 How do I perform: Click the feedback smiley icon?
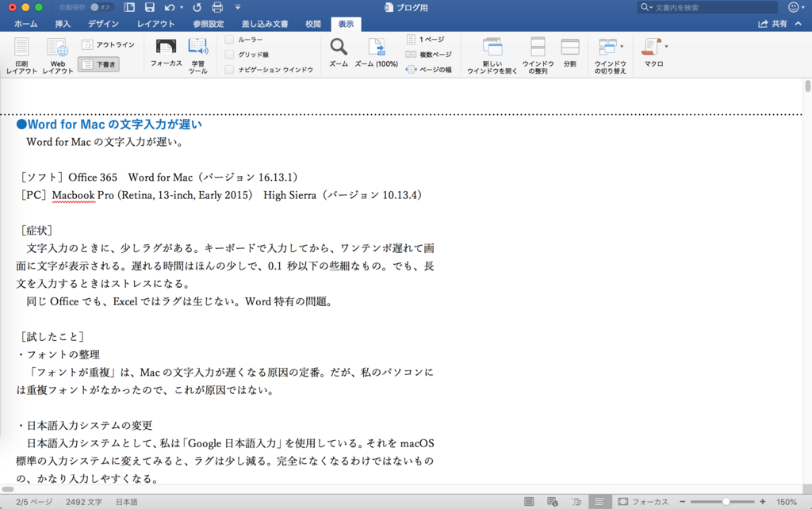pyautogui.click(x=793, y=7)
